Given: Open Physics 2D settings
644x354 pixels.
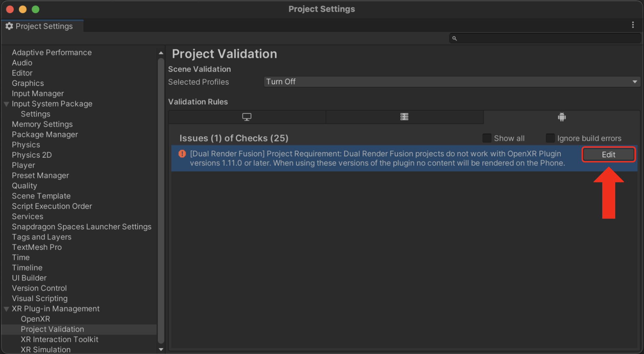Looking at the screenshot, I should click(32, 155).
